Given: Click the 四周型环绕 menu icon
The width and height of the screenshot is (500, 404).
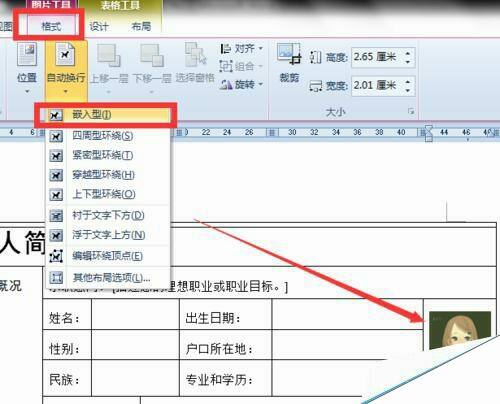Looking at the screenshot, I should pyautogui.click(x=56, y=136).
